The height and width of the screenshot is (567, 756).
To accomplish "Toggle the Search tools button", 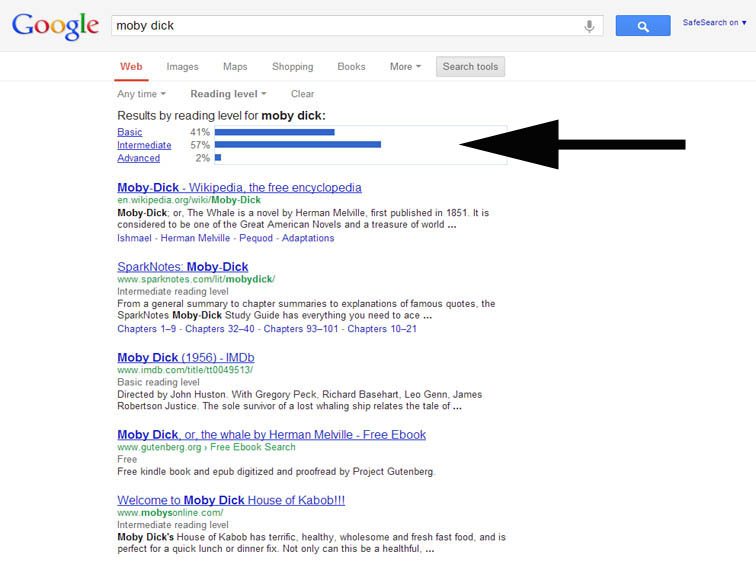I will (x=471, y=67).
